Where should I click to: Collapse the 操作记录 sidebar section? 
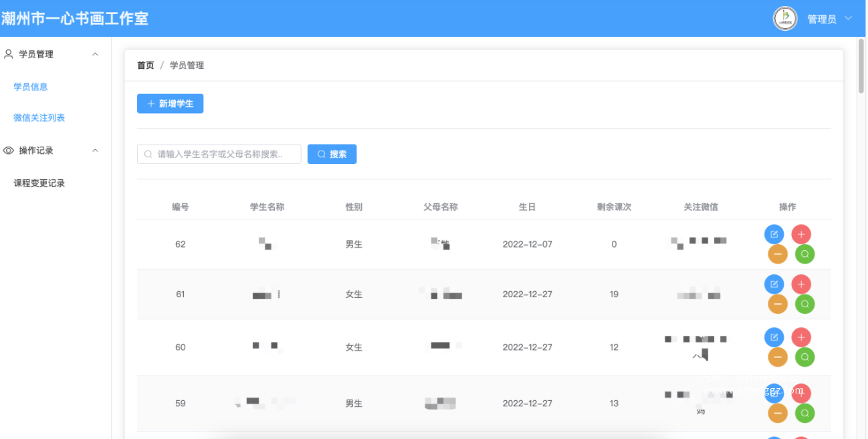[95, 150]
